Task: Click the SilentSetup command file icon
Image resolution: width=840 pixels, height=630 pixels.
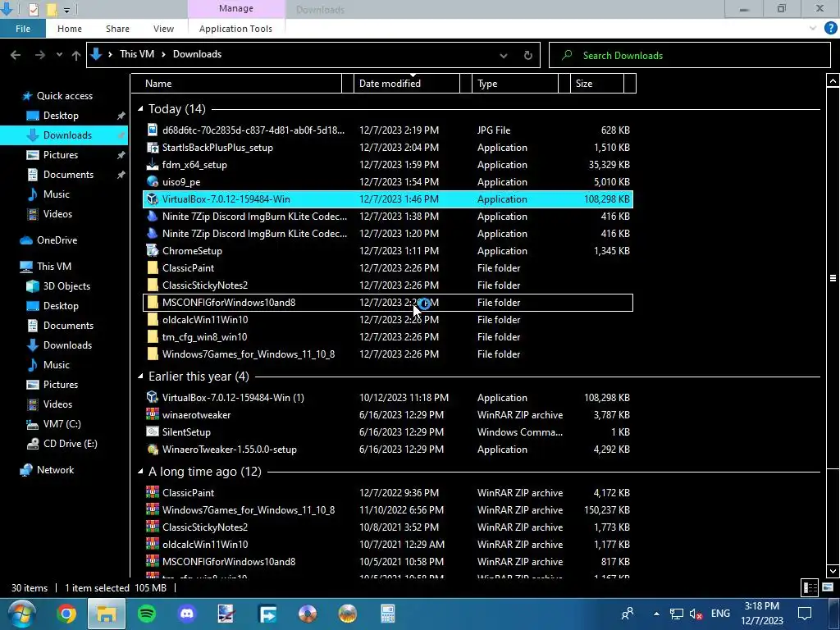Action: point(153,431)
